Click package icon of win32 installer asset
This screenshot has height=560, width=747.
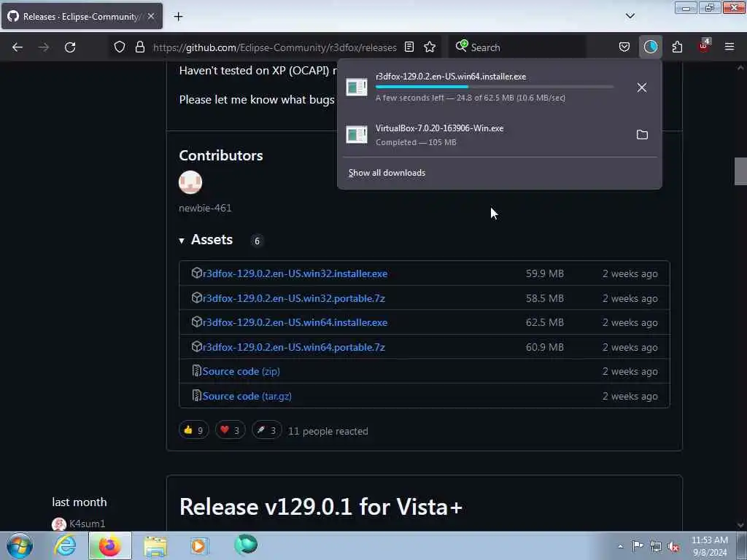196,273
